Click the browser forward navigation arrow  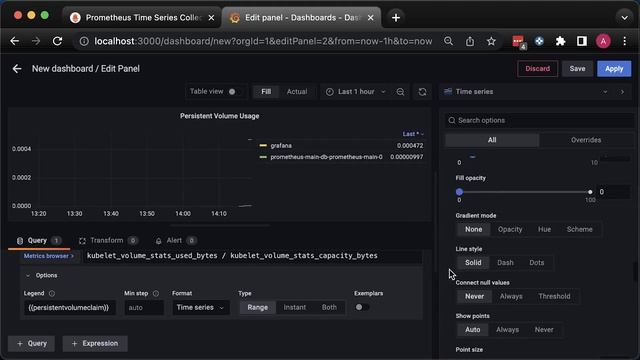tap(36, 41)
